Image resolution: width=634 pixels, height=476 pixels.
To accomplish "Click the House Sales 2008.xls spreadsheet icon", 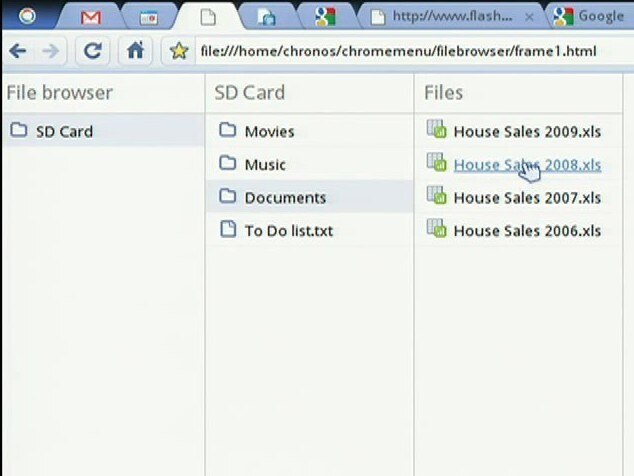I will 437,162.
